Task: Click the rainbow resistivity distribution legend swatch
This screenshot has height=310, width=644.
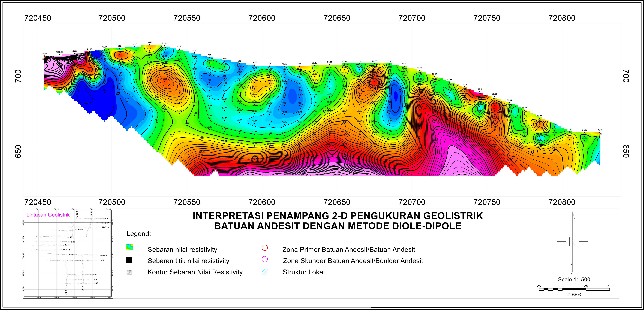Action: (129, 247)
